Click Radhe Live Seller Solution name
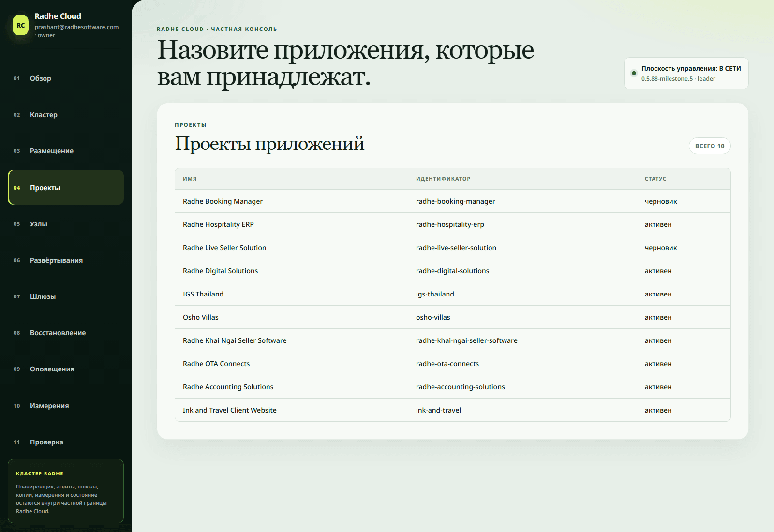The image size is (774, 532). 224,248
